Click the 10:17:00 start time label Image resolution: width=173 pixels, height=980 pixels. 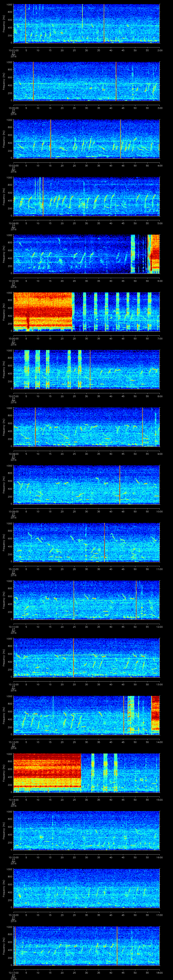(x=13, y=972)
